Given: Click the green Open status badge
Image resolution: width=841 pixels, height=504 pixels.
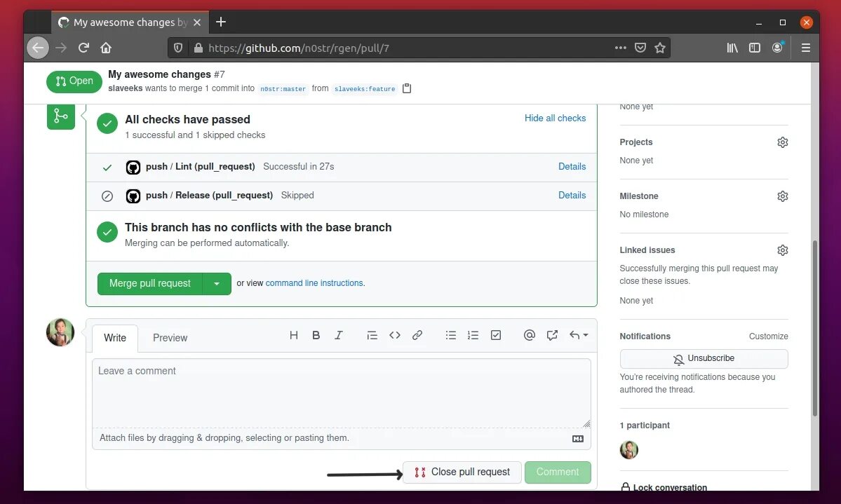Looking at the screenshot, I should pyautogui.click(x=74, y=81).
